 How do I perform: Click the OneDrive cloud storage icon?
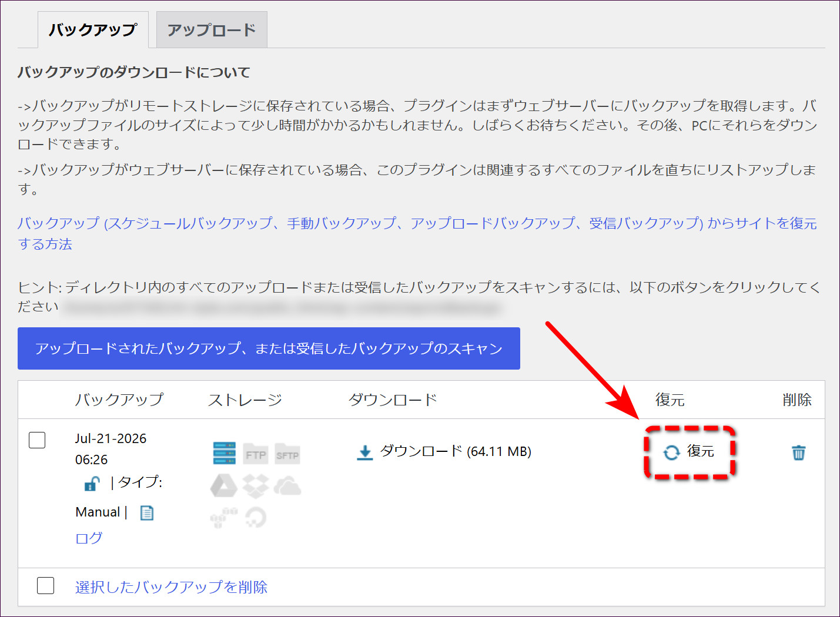[x=287, y=486]
